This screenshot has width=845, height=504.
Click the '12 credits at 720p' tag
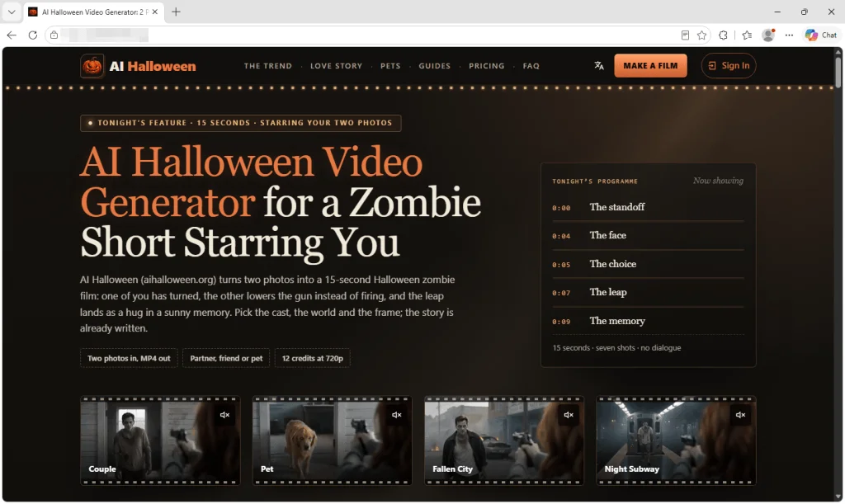313,358
